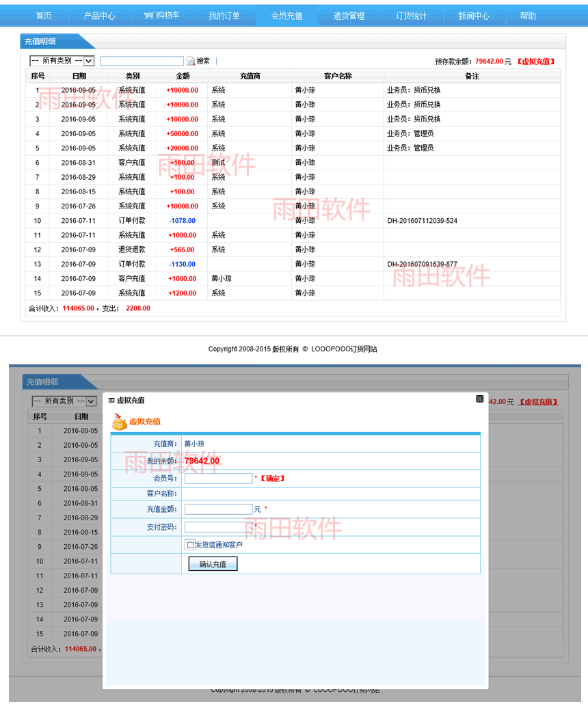Open the 帮助 nav tab

[x=528, y=16]
